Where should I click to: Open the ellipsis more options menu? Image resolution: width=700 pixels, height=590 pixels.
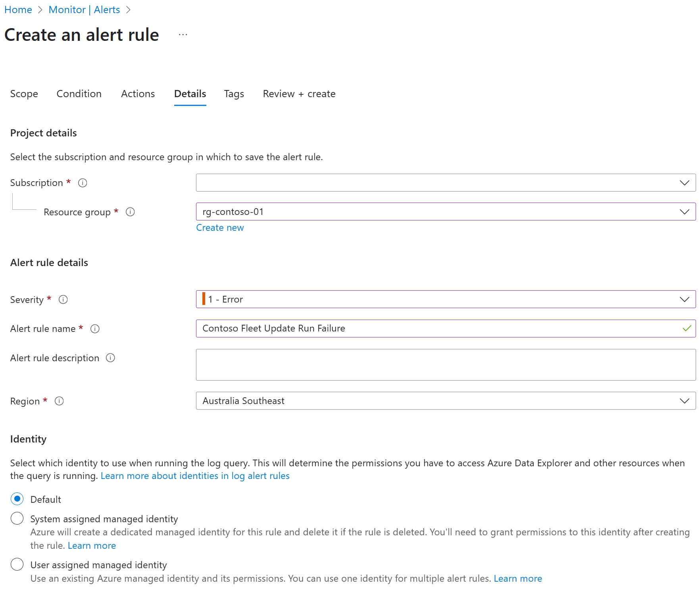coord(183,35)
